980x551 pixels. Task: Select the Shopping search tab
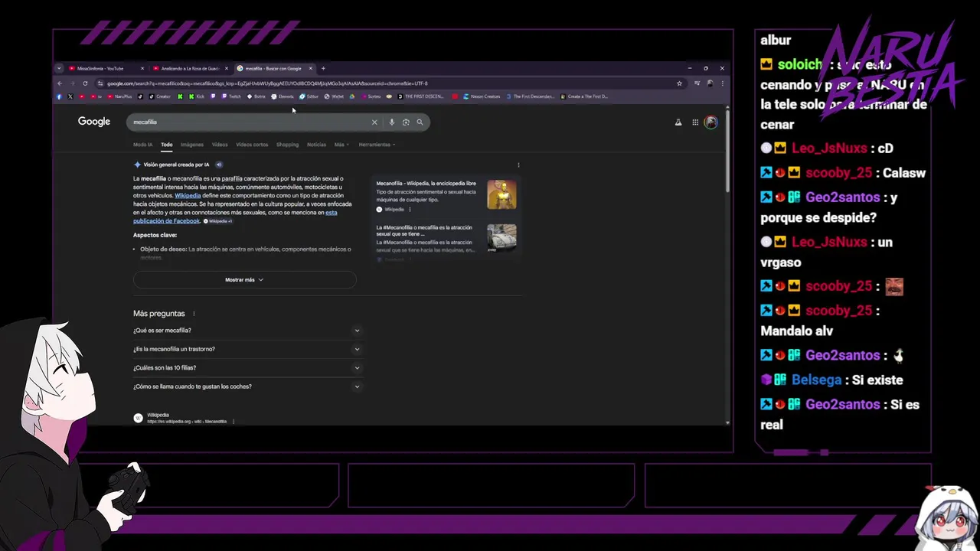point(287,145)
